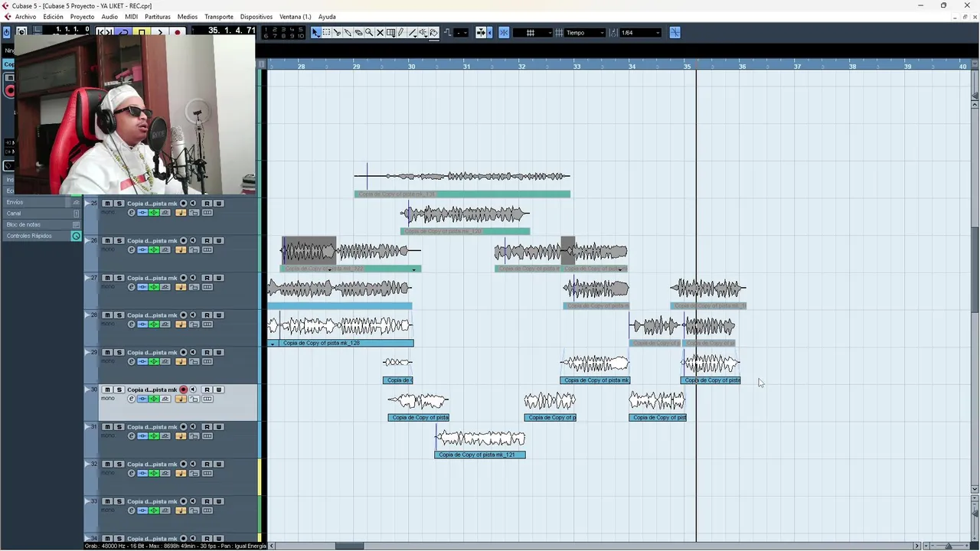980x551 pixels.
Task: Expand the Envíos inspector section
Action: click(42, 202)
